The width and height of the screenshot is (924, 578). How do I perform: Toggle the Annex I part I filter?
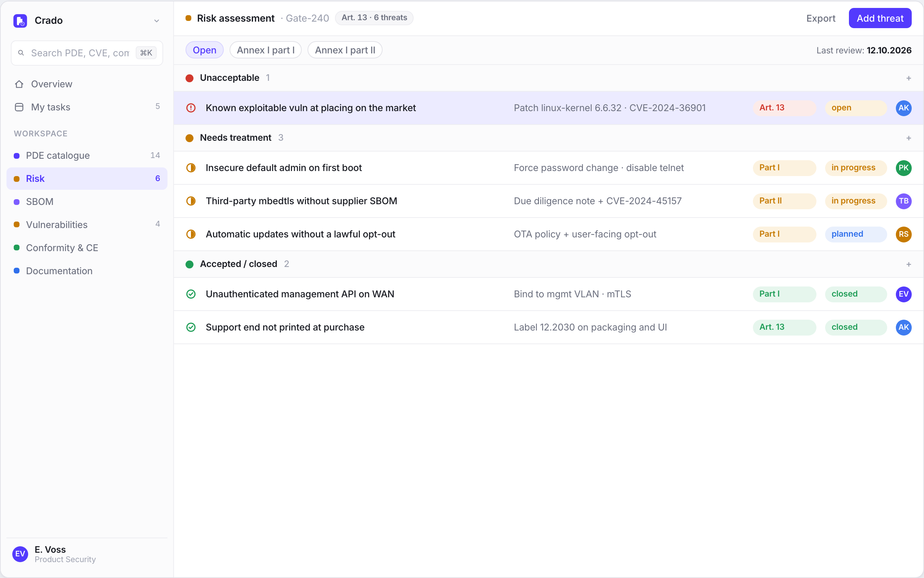pyautogui.click(x=265, y=50)
